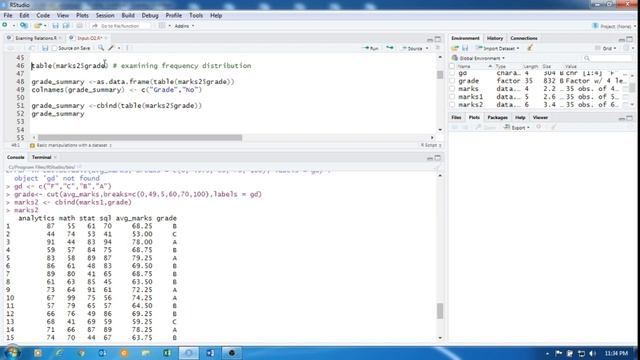Open the File menu
The image size is (640, 360).
point(8,16)
